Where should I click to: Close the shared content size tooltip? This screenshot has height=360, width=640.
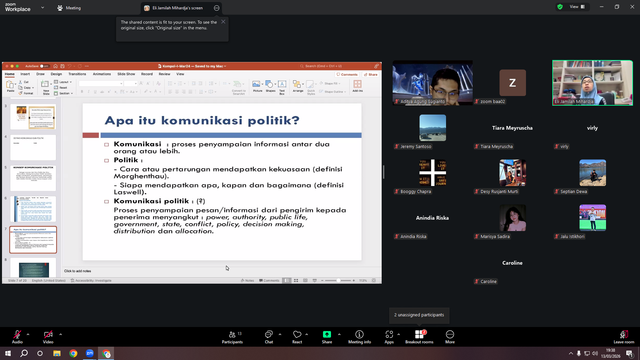point(223,22)
